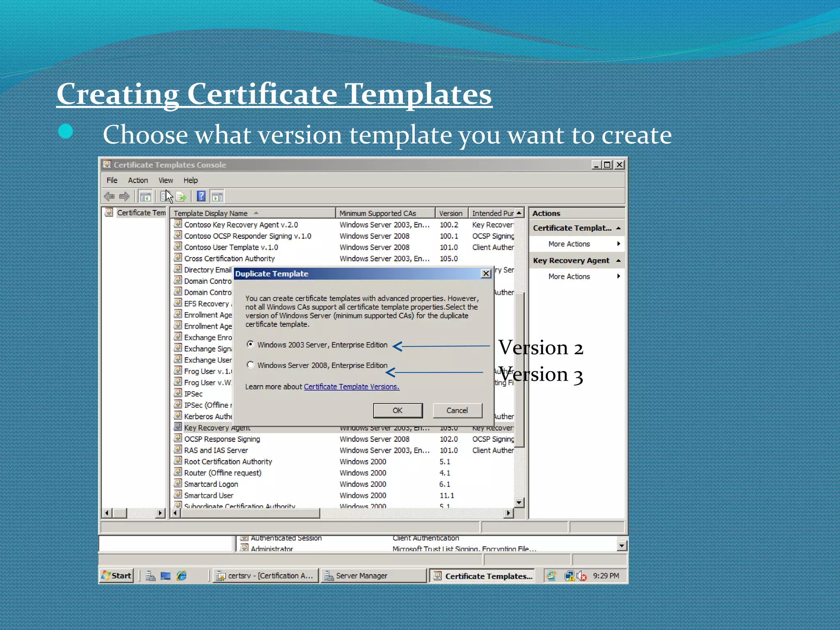The height and width of the screenshot is (630, 840).
Task: Click the icon beside Smartcard User
Action: (178, 495)
